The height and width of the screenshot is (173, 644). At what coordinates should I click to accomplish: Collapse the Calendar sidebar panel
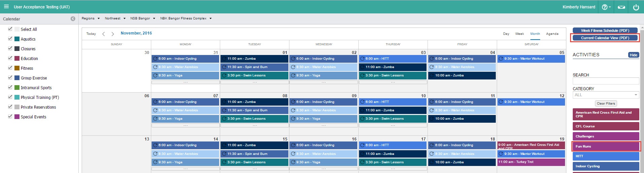click(73, 19)
